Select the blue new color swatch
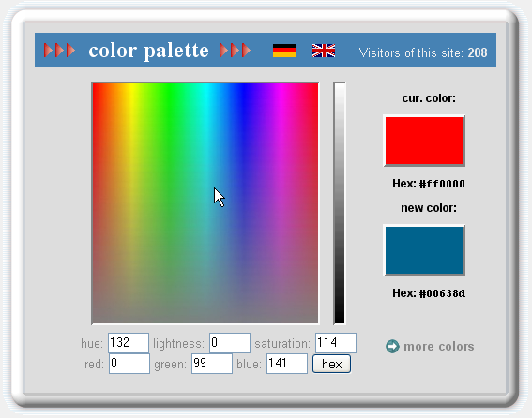The width and height of the screenshot is (532, 418). (424, 250)
